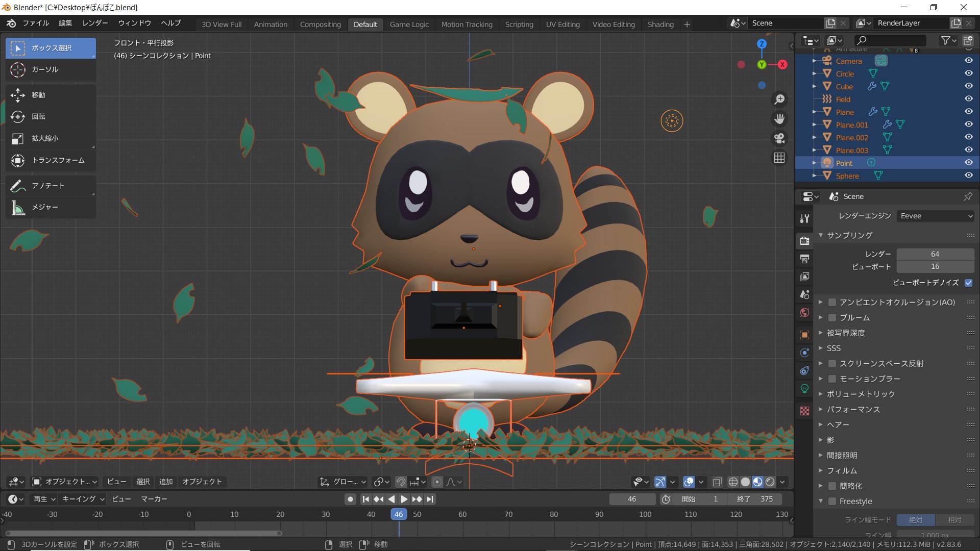Enable the Bloom (ブルーム) checkbox
Image resolution: width=980 pixels, height=551 pixels.
(x=832, y=317)
